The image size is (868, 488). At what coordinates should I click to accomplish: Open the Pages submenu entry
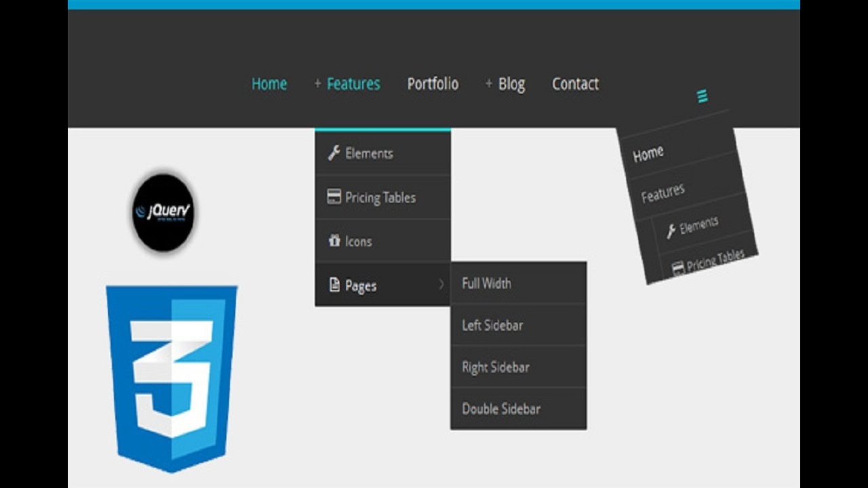point(383,285)
